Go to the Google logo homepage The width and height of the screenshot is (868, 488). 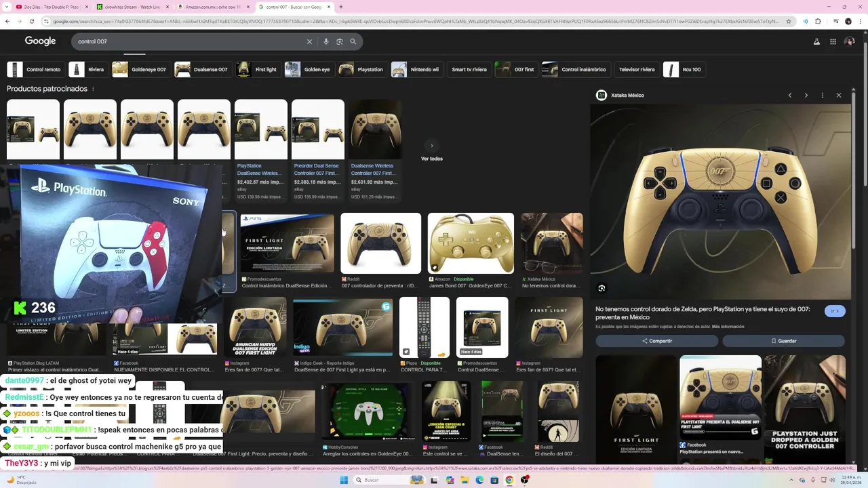coord(41,41)
